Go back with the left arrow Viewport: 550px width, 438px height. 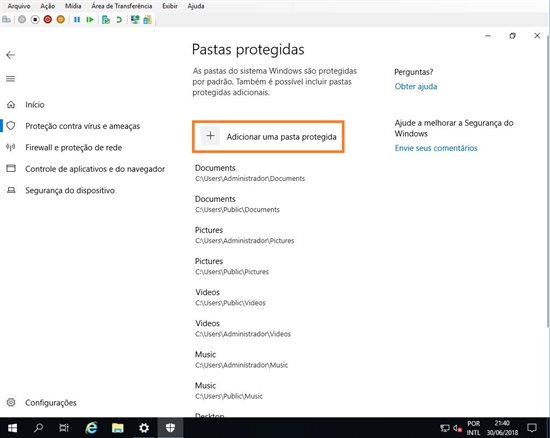pos(11,55)
